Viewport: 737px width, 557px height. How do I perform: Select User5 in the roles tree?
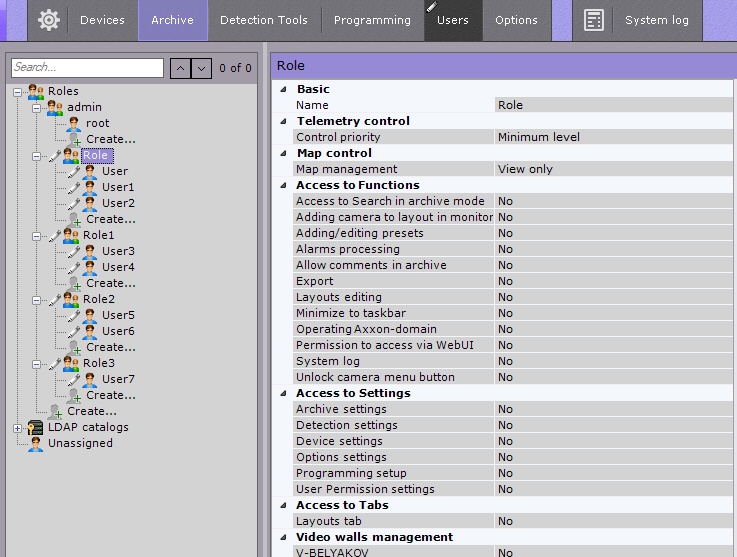(x=118, y=315)
